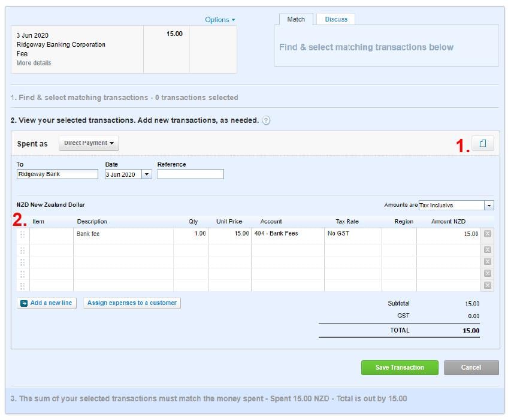Remove the last empty line row
The image size is (511, 420).
488,285
